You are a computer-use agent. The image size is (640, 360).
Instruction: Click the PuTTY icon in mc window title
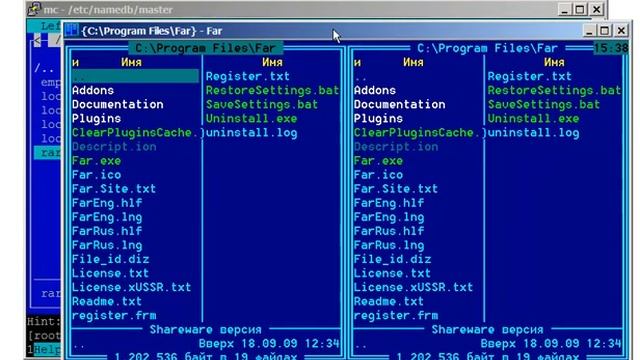point(34,9)
